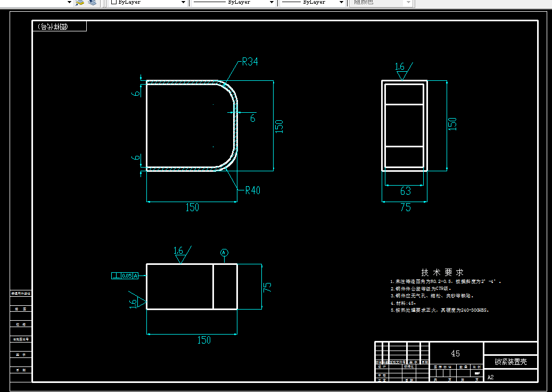Select the 75 dimension under the side view

406,207
